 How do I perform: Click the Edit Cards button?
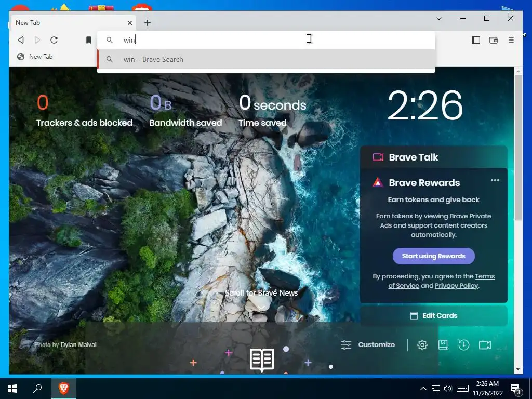pos(434,316)
